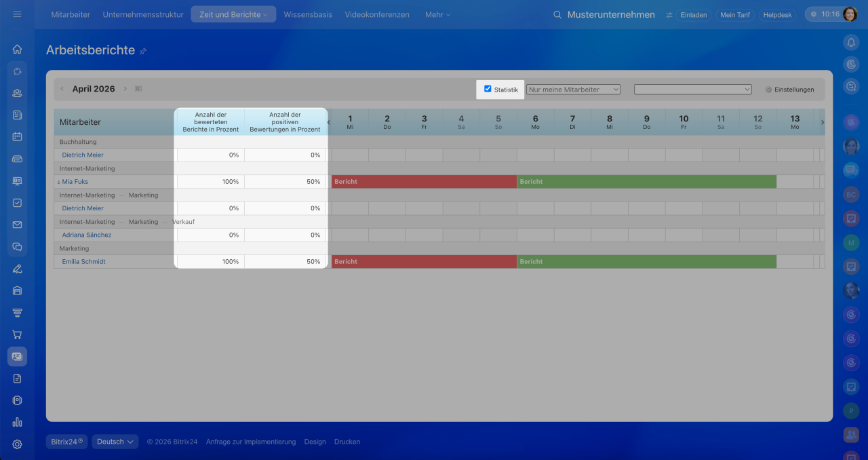Show later days with right calendar arrow

[x=823, y=122]
